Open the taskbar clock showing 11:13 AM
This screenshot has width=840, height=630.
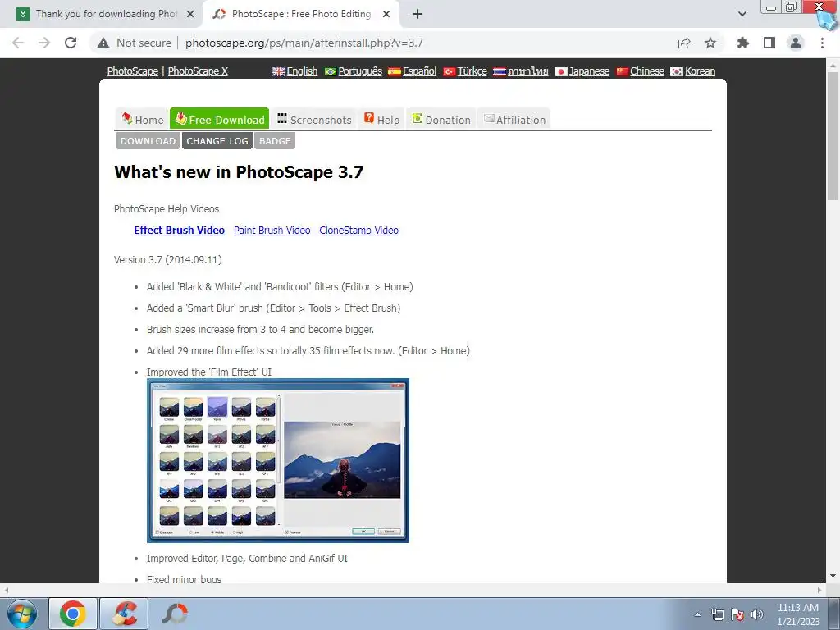point(798,614)
